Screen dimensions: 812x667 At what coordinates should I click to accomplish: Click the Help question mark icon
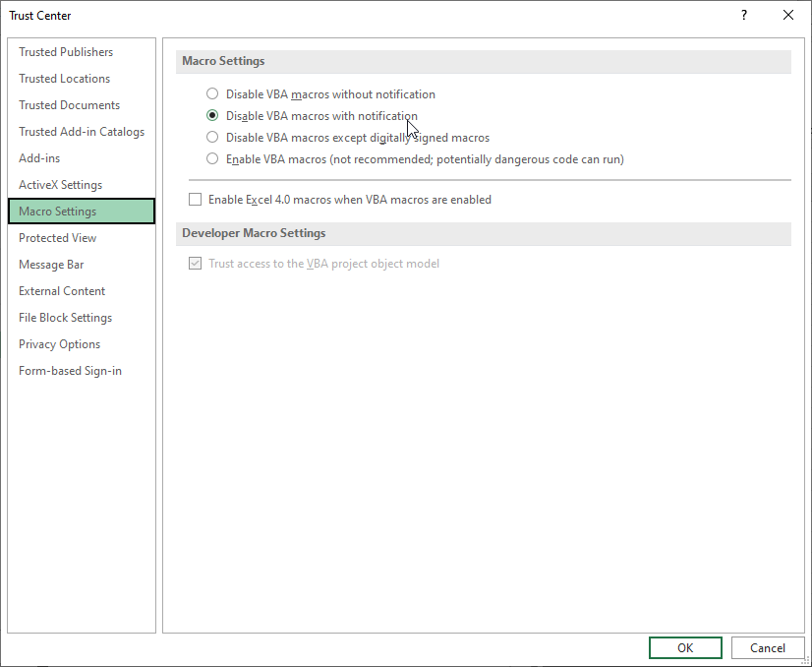click(744, 15)
